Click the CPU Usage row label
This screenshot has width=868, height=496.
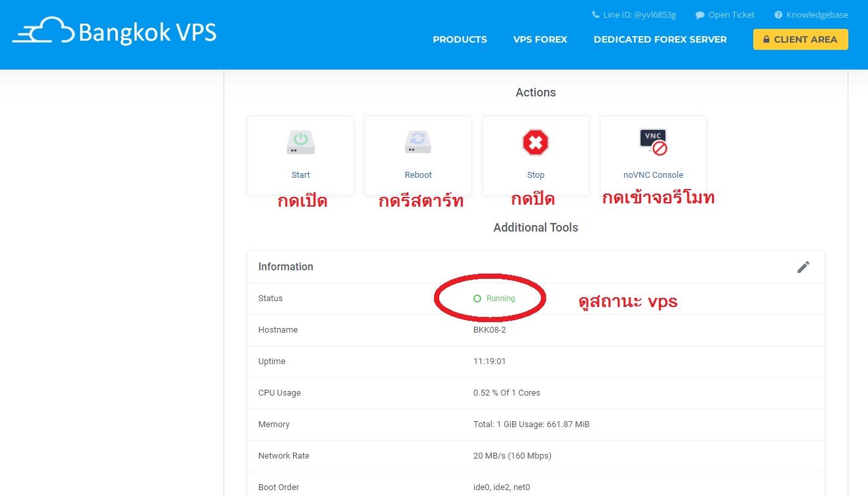[279, 393]
